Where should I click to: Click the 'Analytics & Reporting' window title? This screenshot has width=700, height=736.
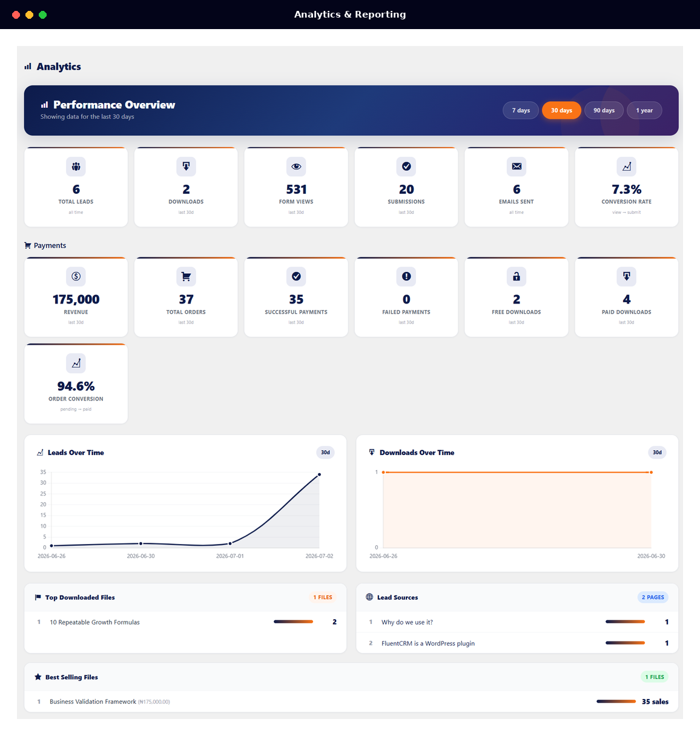(350, 15)
